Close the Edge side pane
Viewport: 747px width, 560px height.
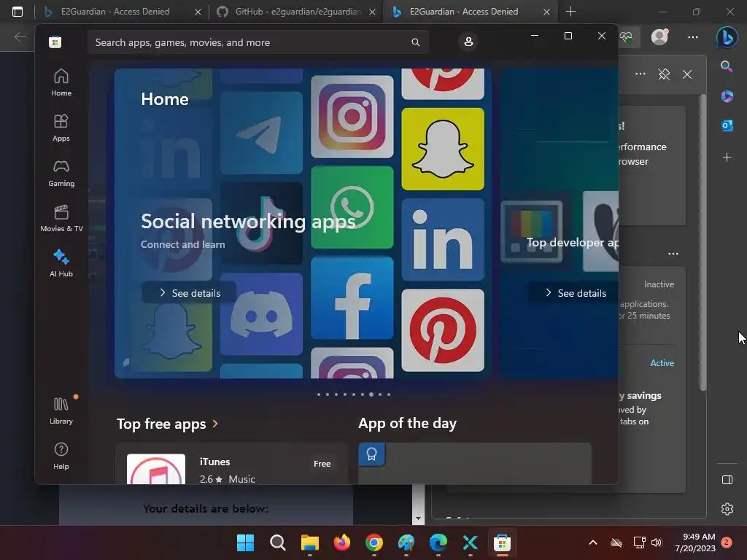tap(687, 74)
